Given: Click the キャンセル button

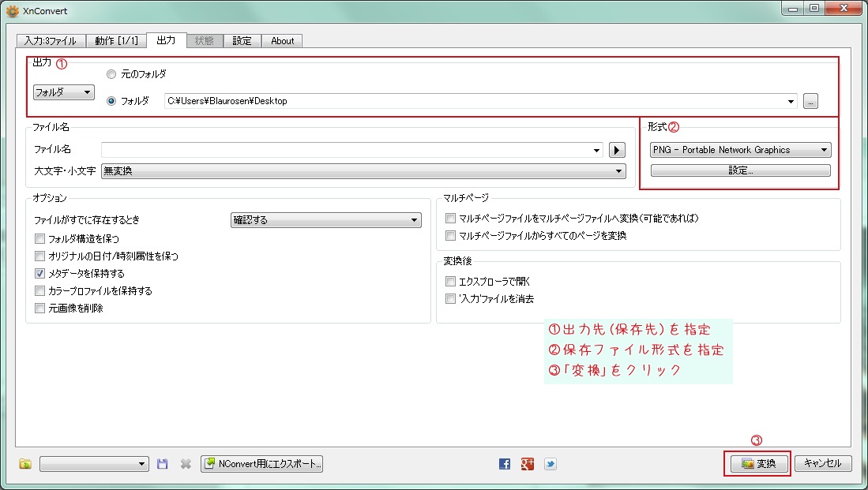Looking at the screenshot, I should [823, 463].
